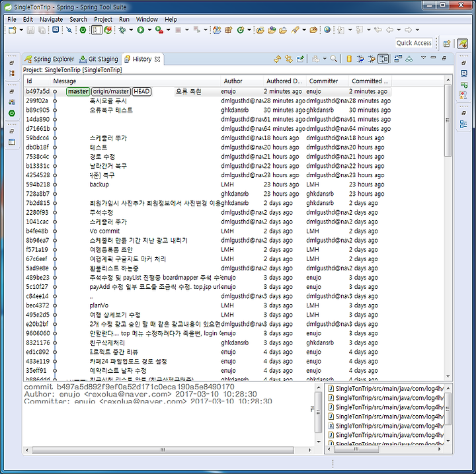476x474 pixels.
Task: Open the Navigate menu
Action: [x=51, y=19]
